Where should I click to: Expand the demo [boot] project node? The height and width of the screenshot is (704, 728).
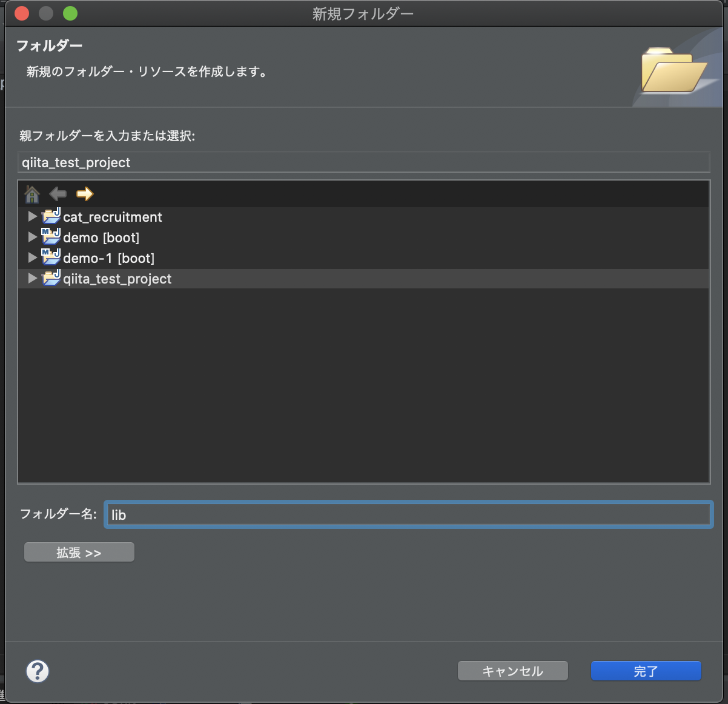pyautogui.click(x=31, y=236)
